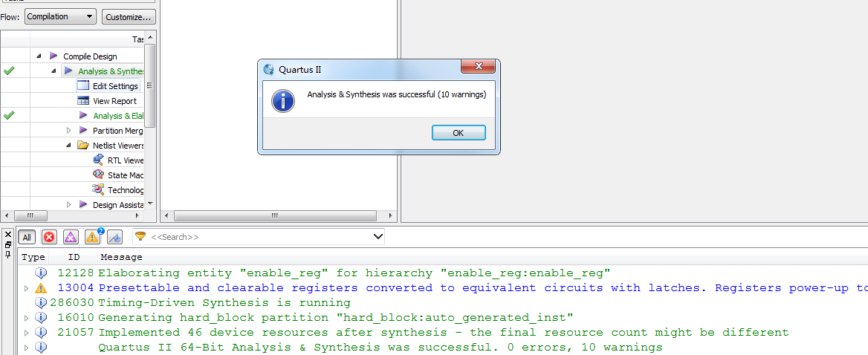
Task: Click the Tasks scrollbar down arrow
Action: pos(149,204)
